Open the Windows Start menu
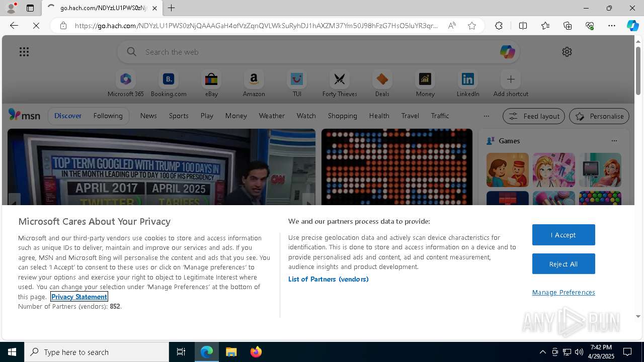The height and width of the screenshot is (362, 644). 12,352
